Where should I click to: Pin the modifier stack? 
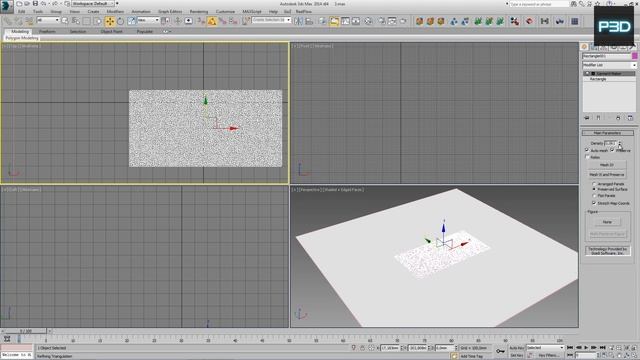pos(587,118)
